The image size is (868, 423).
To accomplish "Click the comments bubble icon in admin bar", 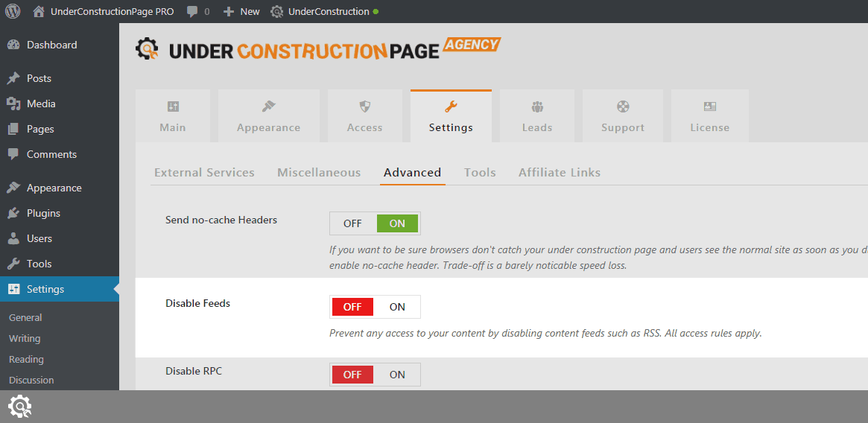I will [193, 12].
